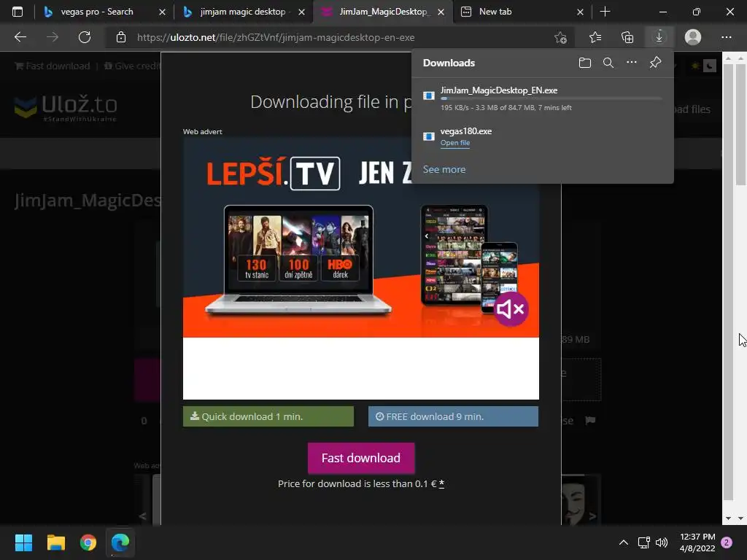Open the taskbar clock and date

click(x=697, y=542)
